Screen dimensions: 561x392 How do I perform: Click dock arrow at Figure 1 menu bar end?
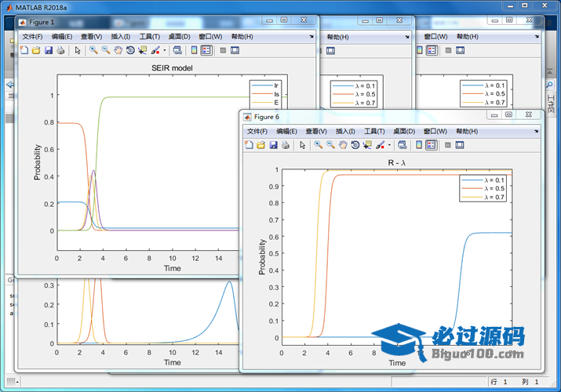click(311, 36)
